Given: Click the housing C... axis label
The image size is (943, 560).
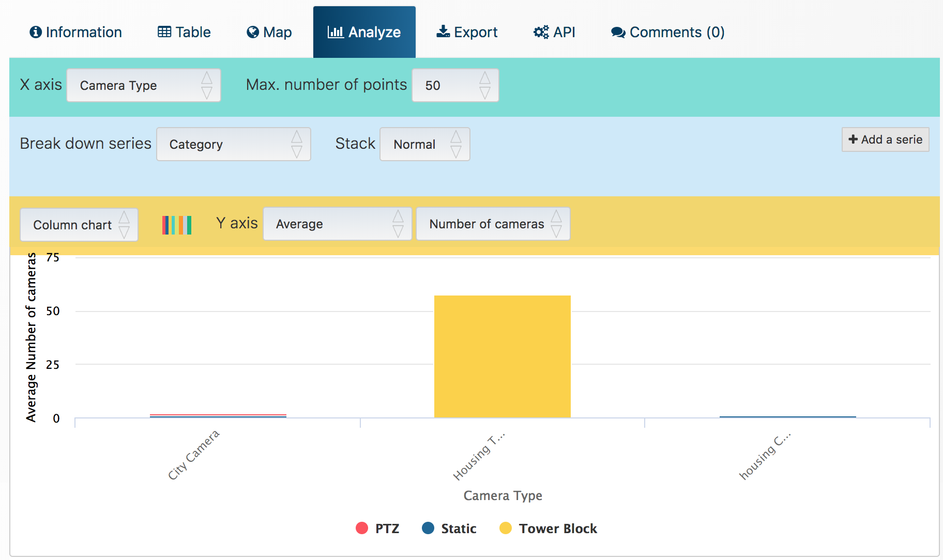Looking at the screenshot, I should tap(765, 457).
